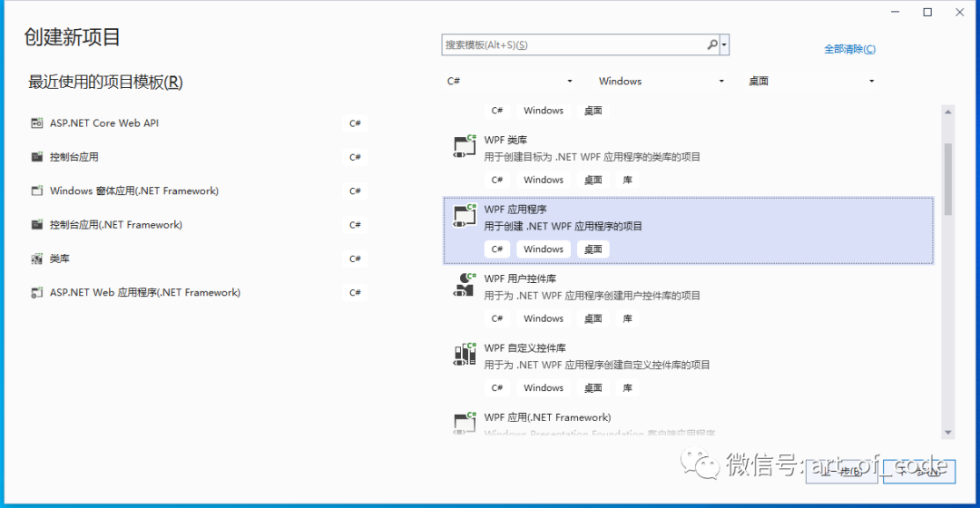
Task: Click the 库 tag under WPF 用户控件库
Action: (x=628, y=318)
